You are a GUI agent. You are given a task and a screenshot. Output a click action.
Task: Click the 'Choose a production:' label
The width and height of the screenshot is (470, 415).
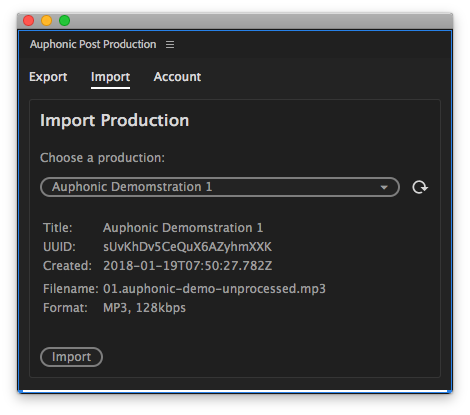102,158
